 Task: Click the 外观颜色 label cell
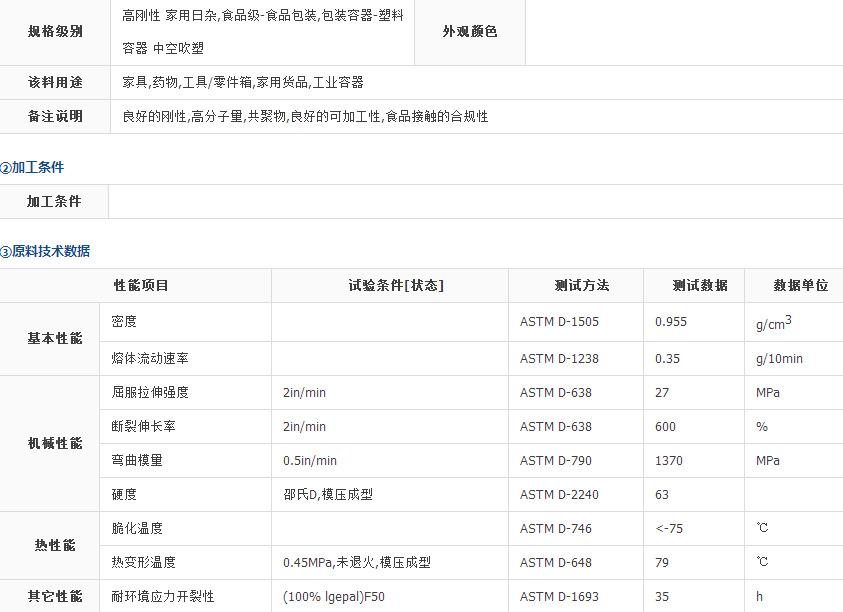pos(469,31)
